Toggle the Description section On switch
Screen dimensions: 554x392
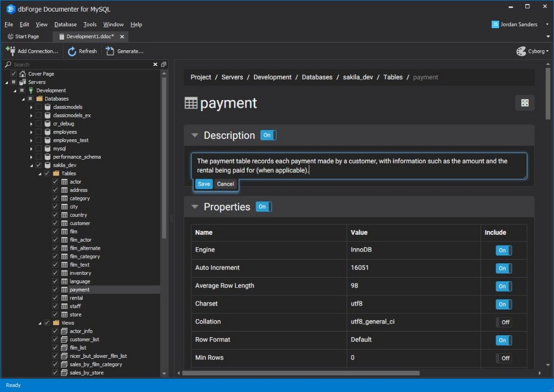268,135
